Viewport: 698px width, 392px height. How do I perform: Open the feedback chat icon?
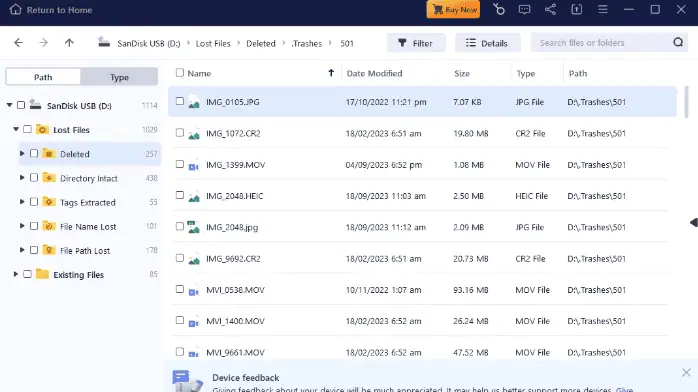coord(524,9)
